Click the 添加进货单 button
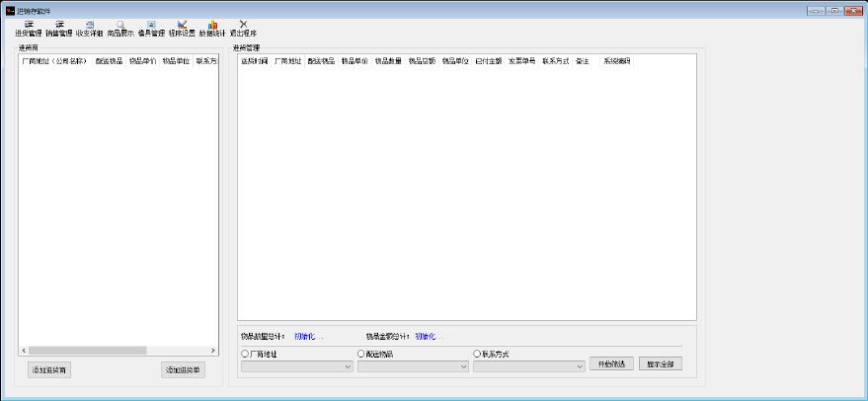The image size is (868, 401). tap(184, 370)
